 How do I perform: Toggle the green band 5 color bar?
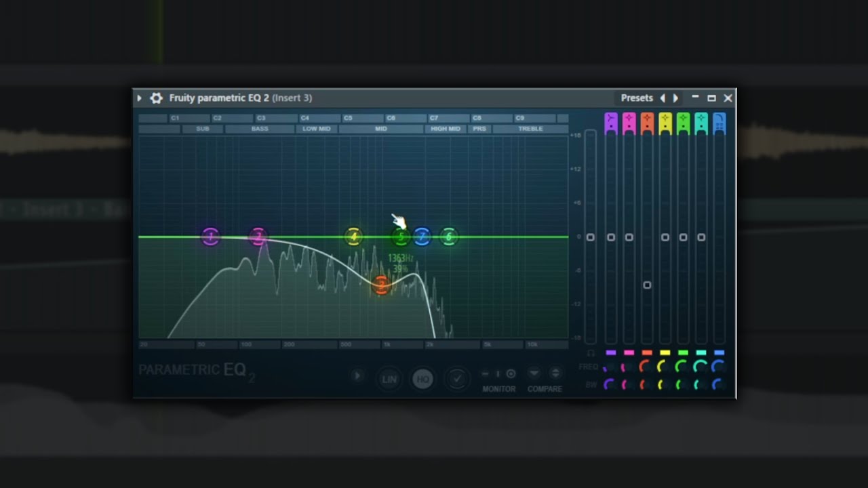pyautogui.click(x=683, y=352)
